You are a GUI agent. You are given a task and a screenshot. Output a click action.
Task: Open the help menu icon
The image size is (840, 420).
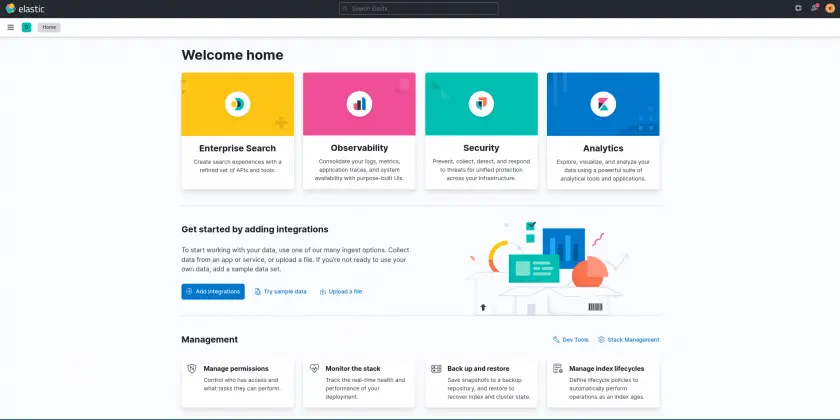click(x=798, y=8)
